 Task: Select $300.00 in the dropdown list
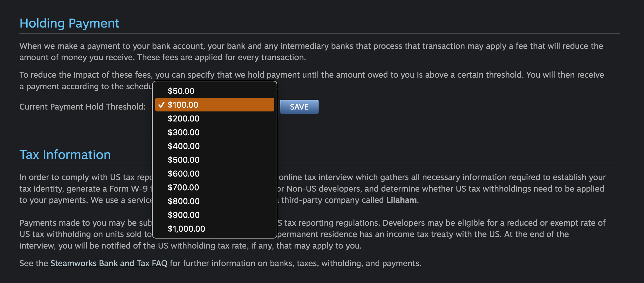[184, 132]
